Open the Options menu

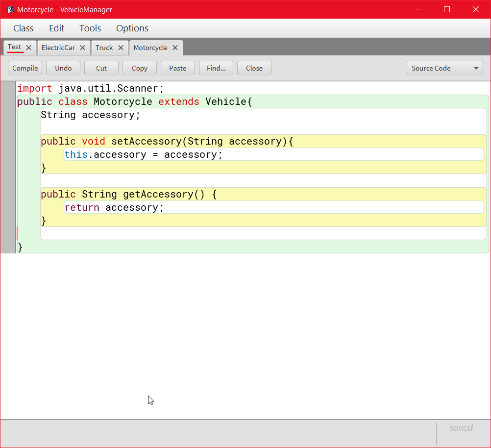tap(132, 28)
